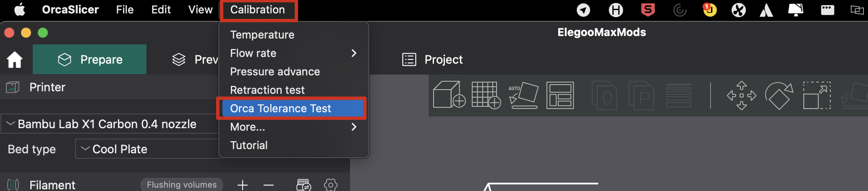
Task: Add a new build plate
Action: pos(486,95)
